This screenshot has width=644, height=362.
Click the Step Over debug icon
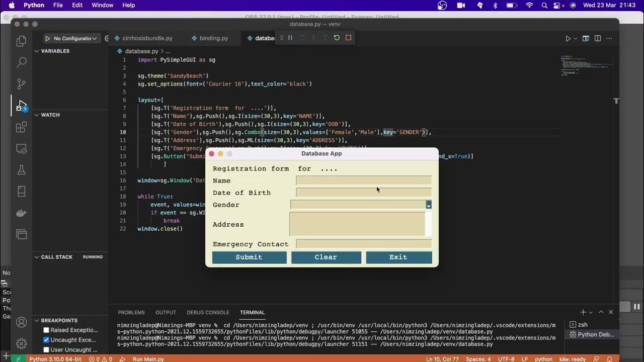coord(302,38)
